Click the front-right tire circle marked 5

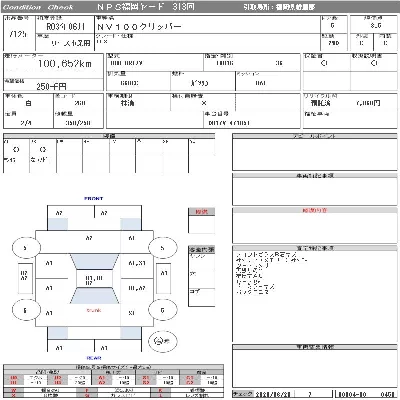click(x=162, y=248)
